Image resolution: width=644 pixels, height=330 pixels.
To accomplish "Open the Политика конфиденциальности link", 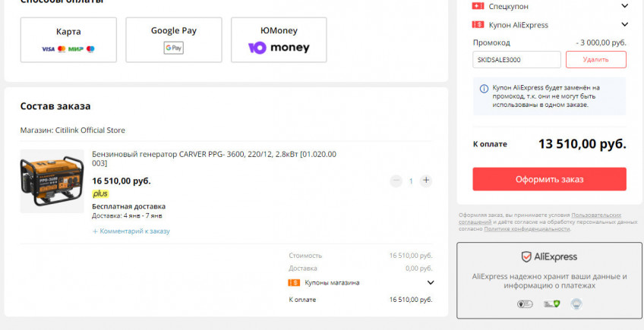I will 526,228.
